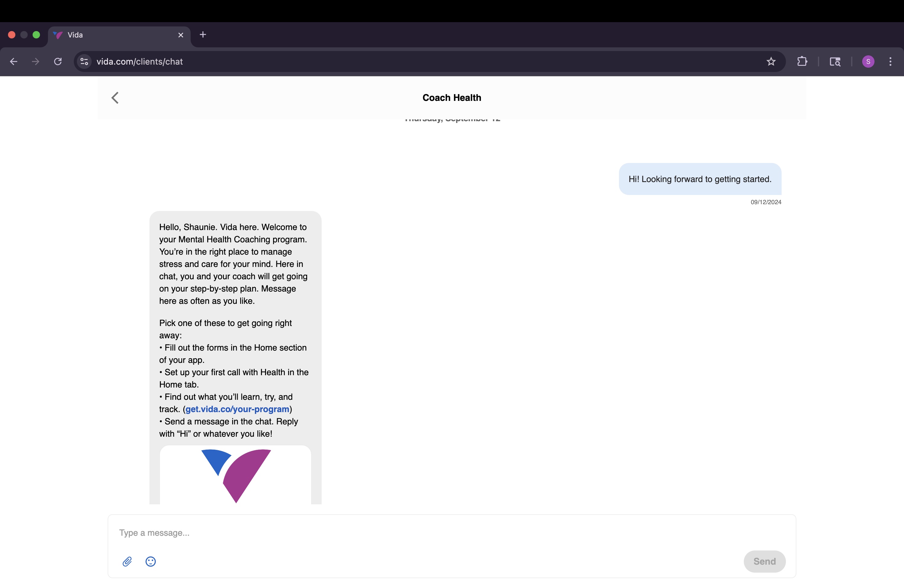
Task: View site information icon in address bar
Action: 84,62
